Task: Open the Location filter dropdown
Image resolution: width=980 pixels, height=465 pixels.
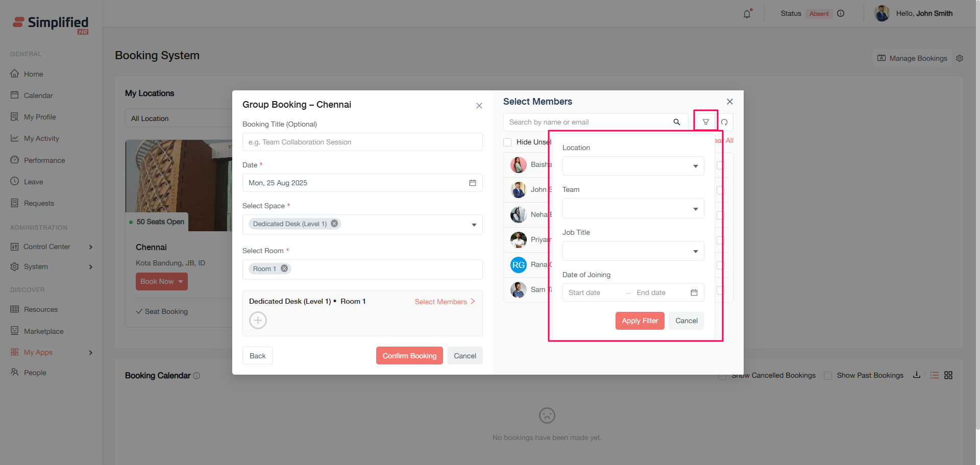Action: click(633, 166)
